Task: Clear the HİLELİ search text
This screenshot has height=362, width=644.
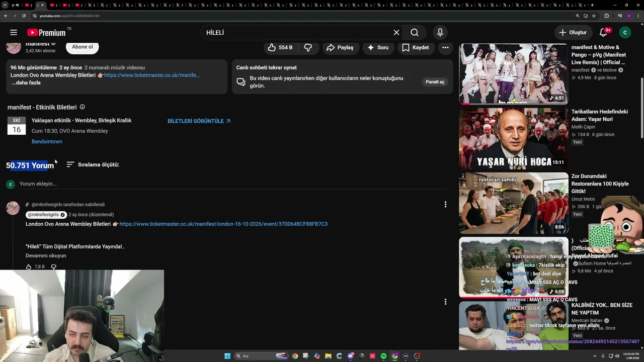Action: tap(396, 33)
